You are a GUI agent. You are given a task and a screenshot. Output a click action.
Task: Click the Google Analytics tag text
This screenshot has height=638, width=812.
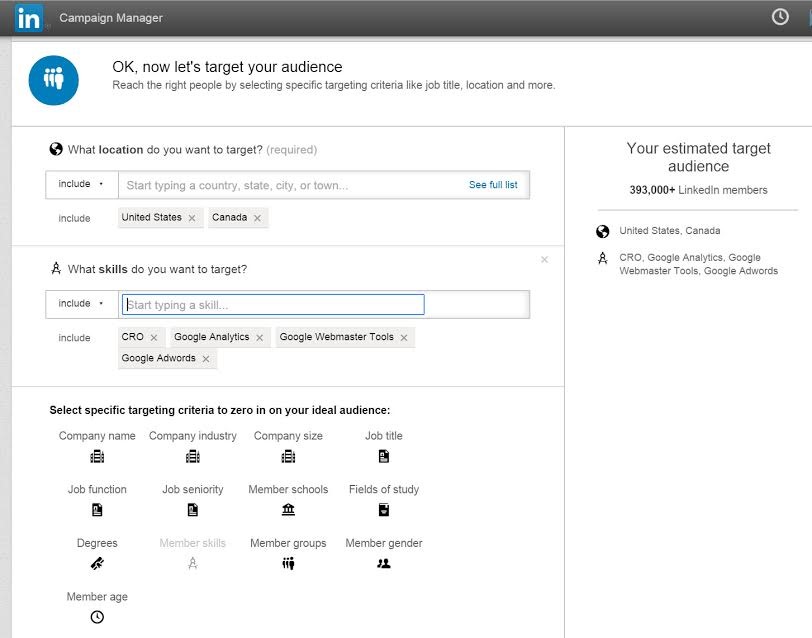pyautogui.click(x=211, y=337)
